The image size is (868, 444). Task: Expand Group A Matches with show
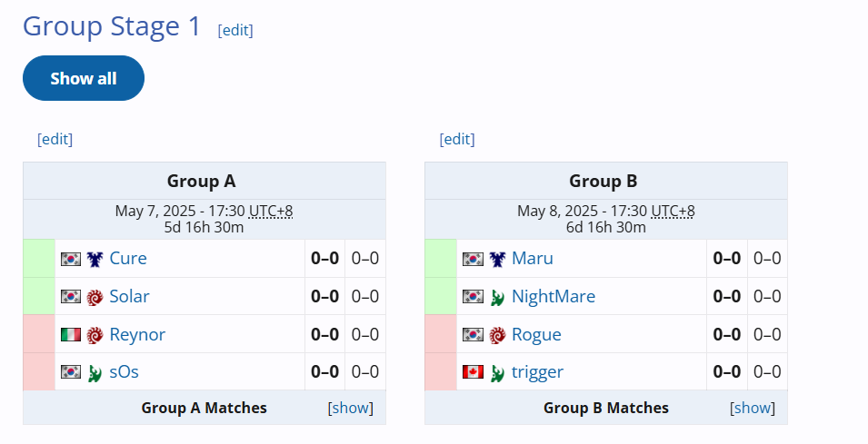tap(351, 408)
